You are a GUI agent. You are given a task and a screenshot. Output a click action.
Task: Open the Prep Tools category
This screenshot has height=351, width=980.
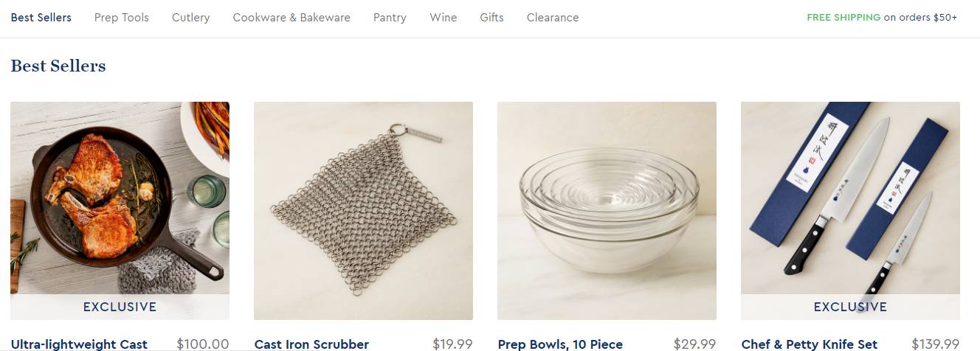pos(122,18)
